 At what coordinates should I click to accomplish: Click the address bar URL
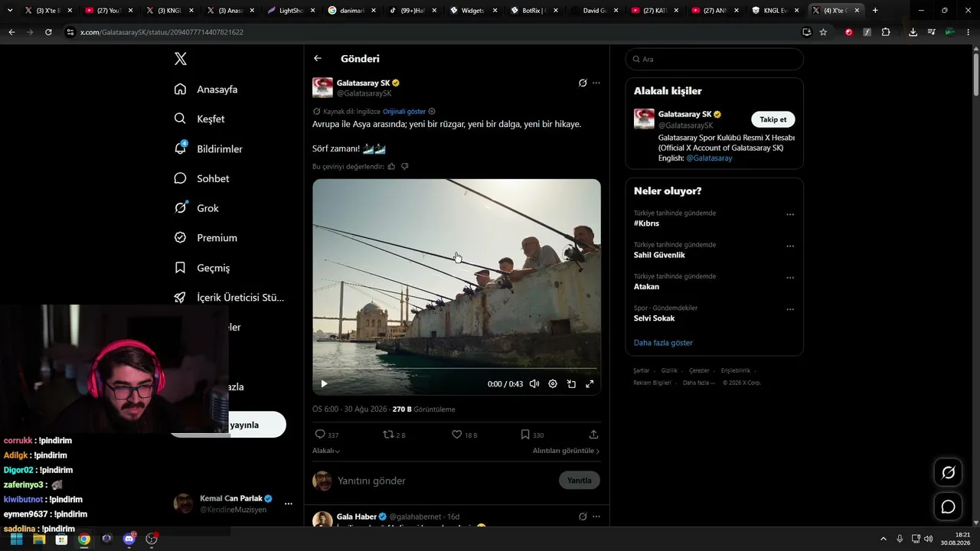tap(162, 32)
